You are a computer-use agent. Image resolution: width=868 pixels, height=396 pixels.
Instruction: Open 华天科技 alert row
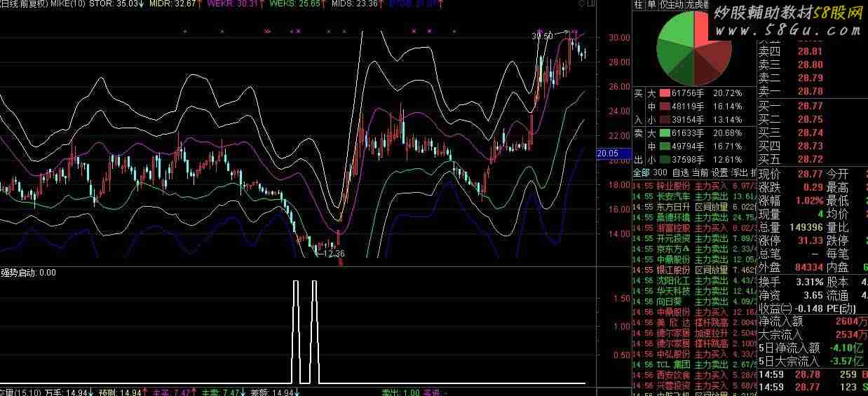tap(694, 291)
